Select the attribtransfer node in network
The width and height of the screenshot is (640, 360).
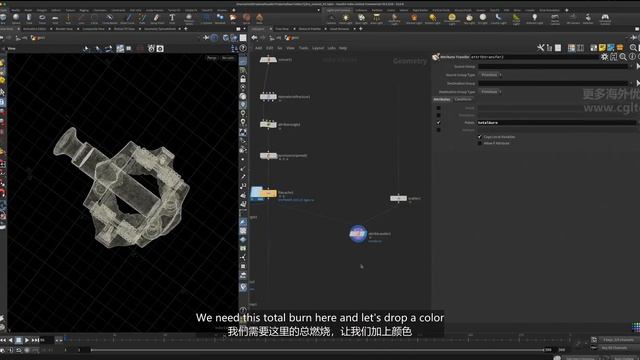(358, 234)
